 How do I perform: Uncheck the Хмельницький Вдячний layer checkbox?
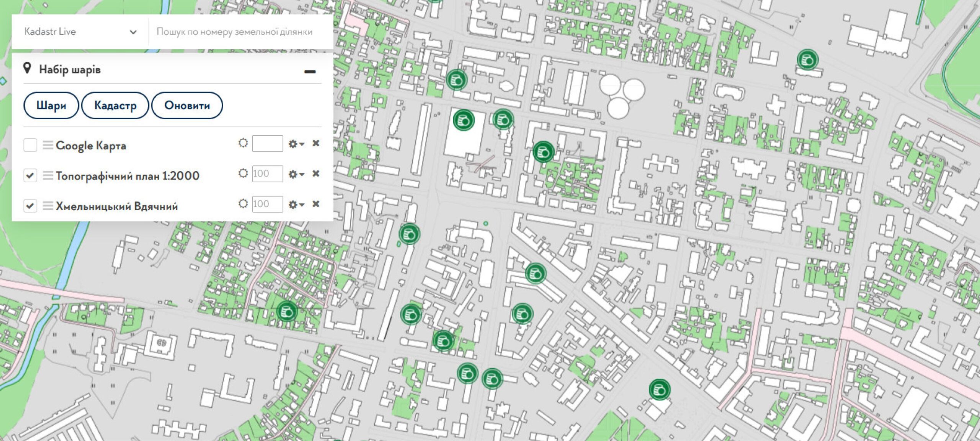click(x=30, y=206)
